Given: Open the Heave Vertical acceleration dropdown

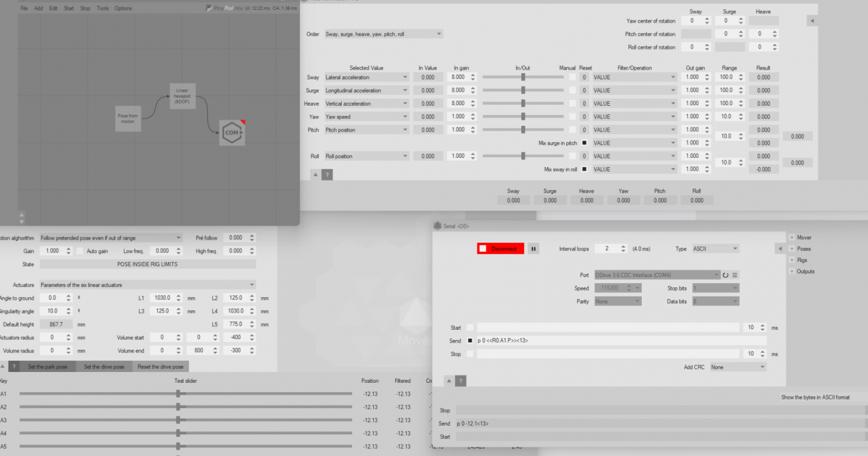Looking at the screenshot, I should (x=367, y=104).
